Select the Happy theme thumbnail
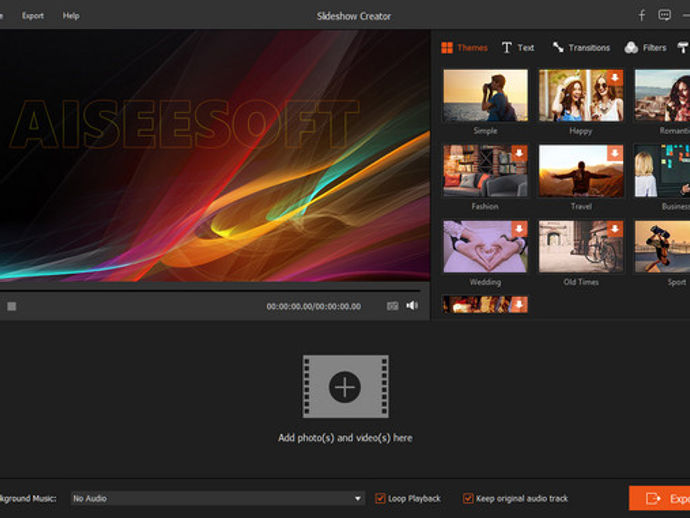This screenshot has height=518, width=690. [581, 95]
